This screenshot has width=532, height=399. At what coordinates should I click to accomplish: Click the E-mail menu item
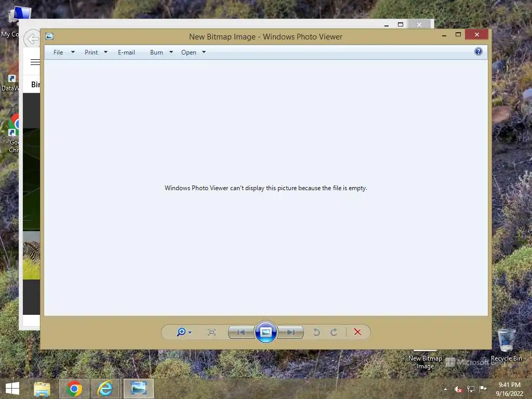pos(126,52)
